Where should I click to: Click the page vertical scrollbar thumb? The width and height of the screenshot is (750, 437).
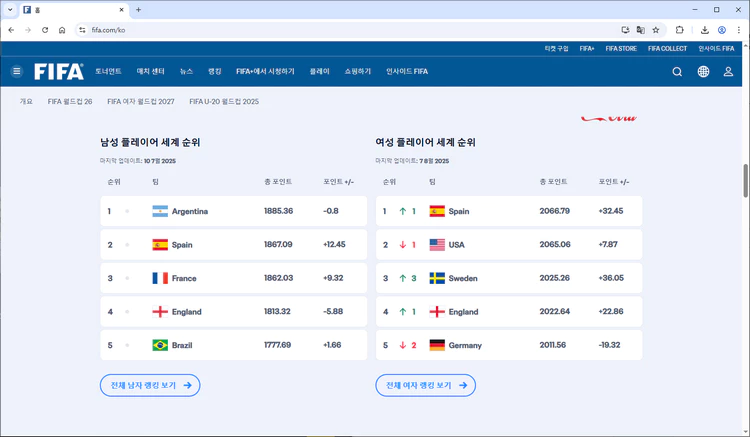point(745,180)
